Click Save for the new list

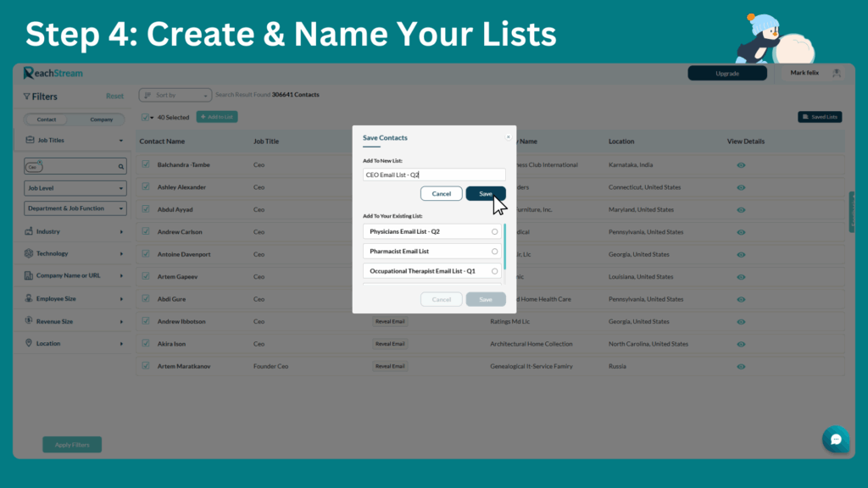click(x=485, y=194)
